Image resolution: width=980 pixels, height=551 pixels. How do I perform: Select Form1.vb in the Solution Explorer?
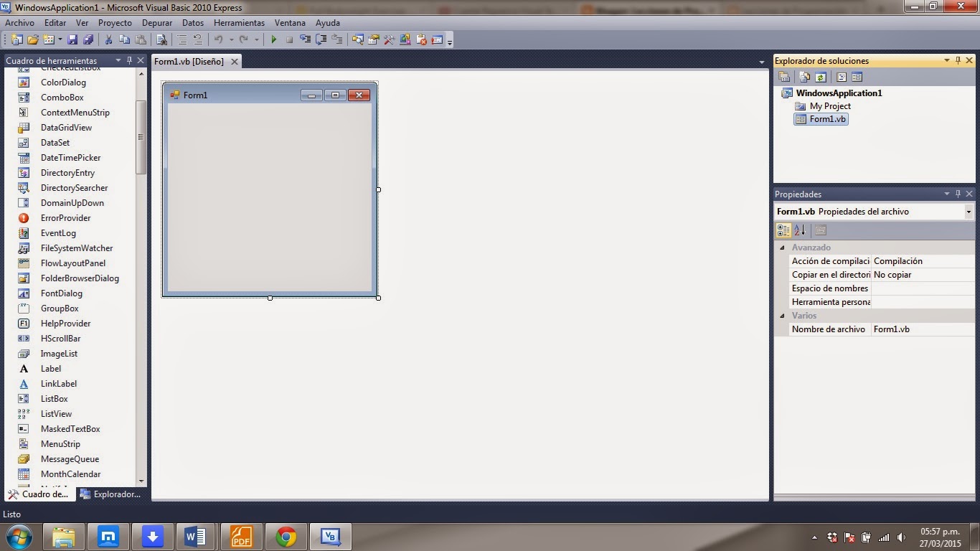point(826,119)
